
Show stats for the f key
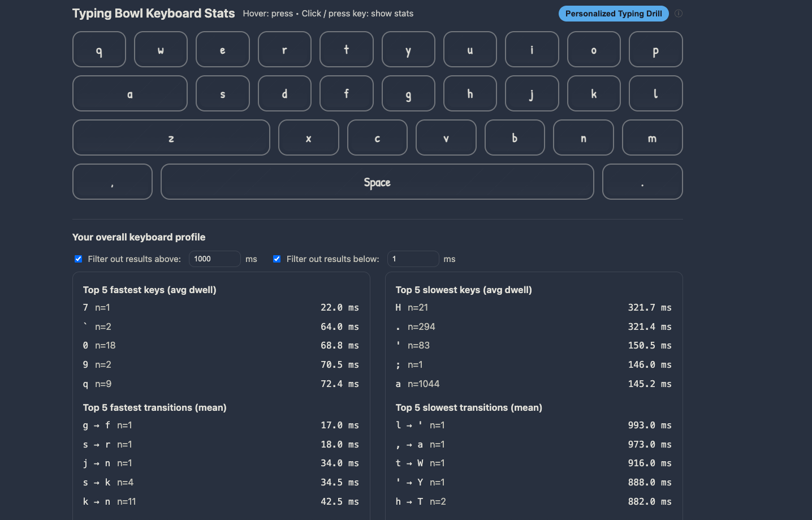click(x=347, y=93)
